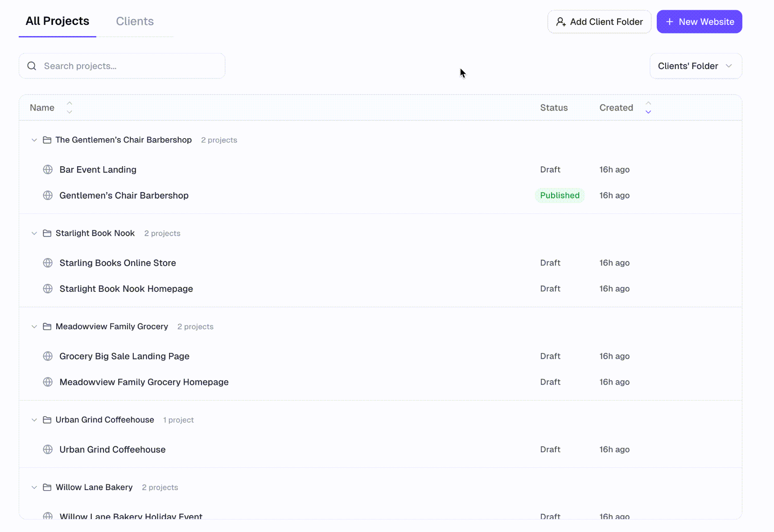
Task: Select the All Projects tab
Action: pos(57,20)
